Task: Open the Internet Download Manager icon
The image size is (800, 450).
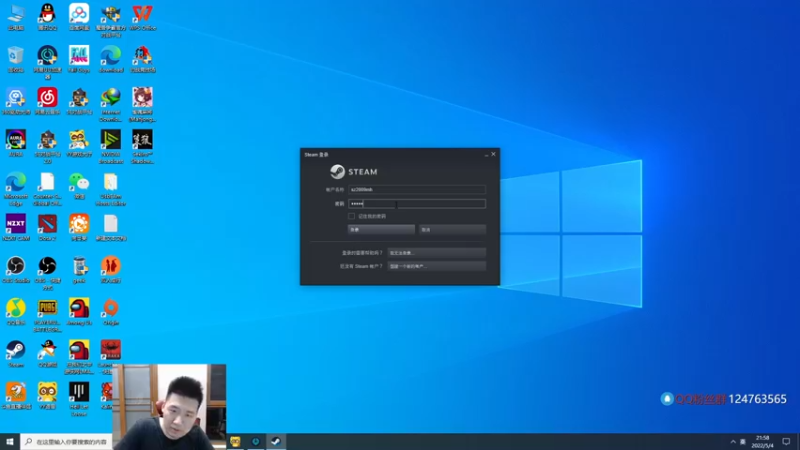Action: [x=111, y=104]
